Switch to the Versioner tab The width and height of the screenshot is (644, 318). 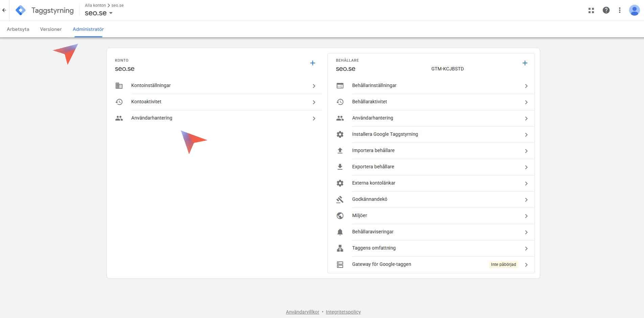click(51, 29)
